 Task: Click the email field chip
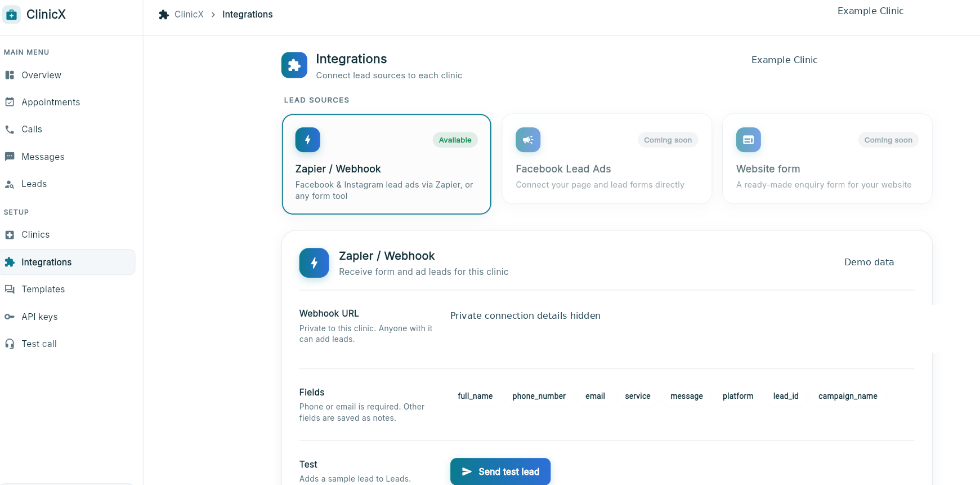click(595, 396)
